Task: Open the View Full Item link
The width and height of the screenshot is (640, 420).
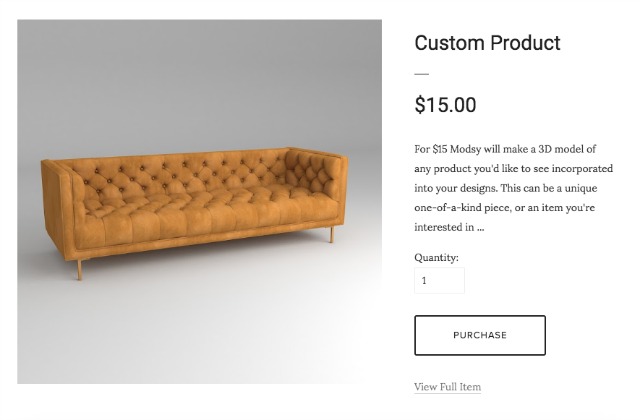Action: coord(447,387)
